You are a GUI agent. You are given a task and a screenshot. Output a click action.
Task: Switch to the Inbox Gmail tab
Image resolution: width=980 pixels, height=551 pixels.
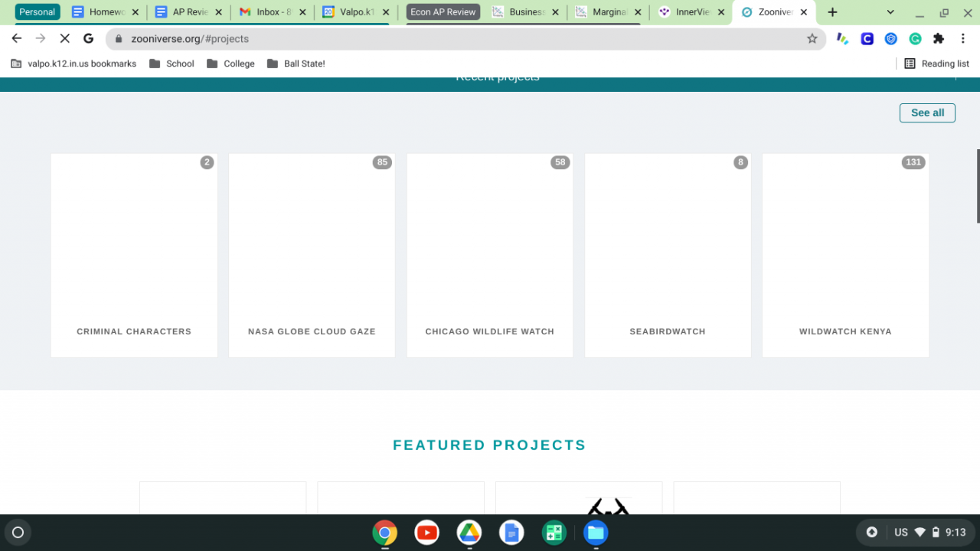tap(273, 12)
